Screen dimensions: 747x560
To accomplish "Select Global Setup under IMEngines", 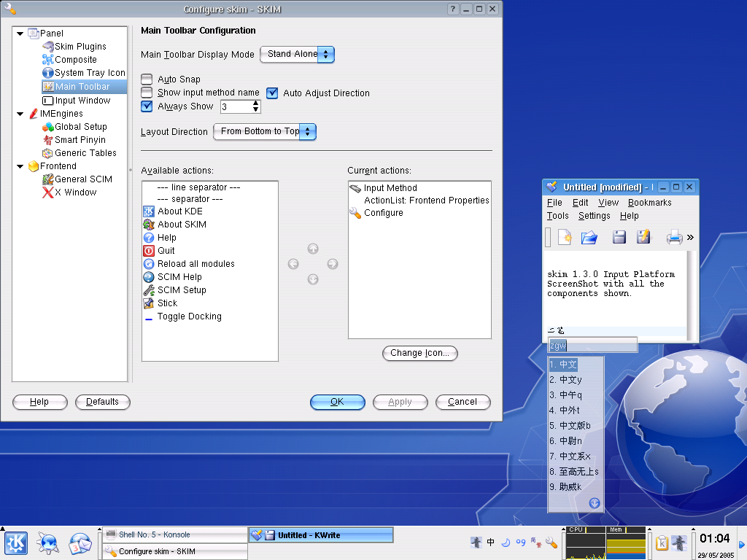I will pyautogui.click(x=74, y=127).
